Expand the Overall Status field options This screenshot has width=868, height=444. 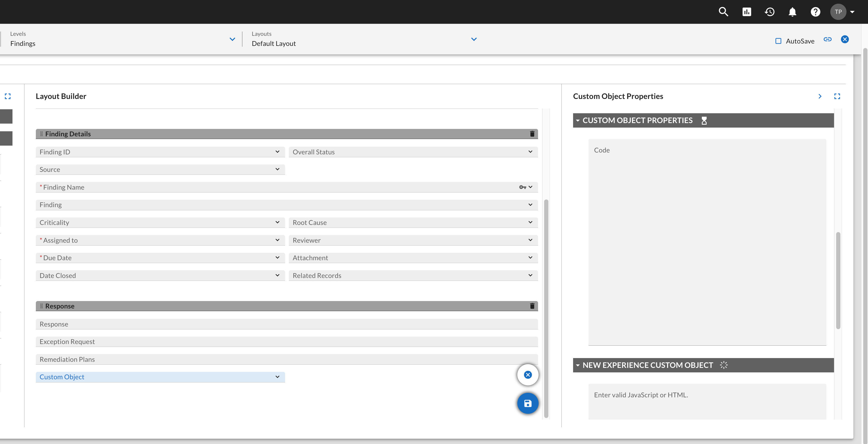(530, 152)
